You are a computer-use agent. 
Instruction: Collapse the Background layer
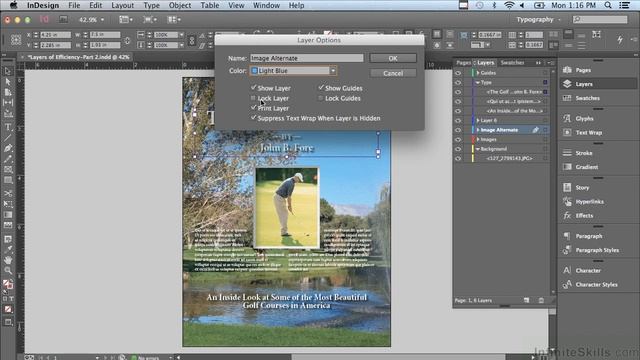(x=478, y=149)
